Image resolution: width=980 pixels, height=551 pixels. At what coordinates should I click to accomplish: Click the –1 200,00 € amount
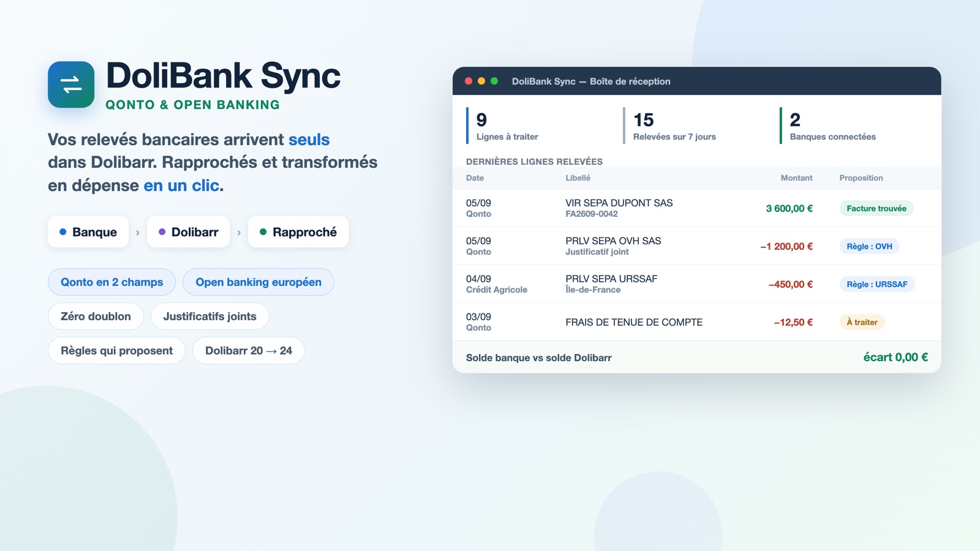coord(786,247)
